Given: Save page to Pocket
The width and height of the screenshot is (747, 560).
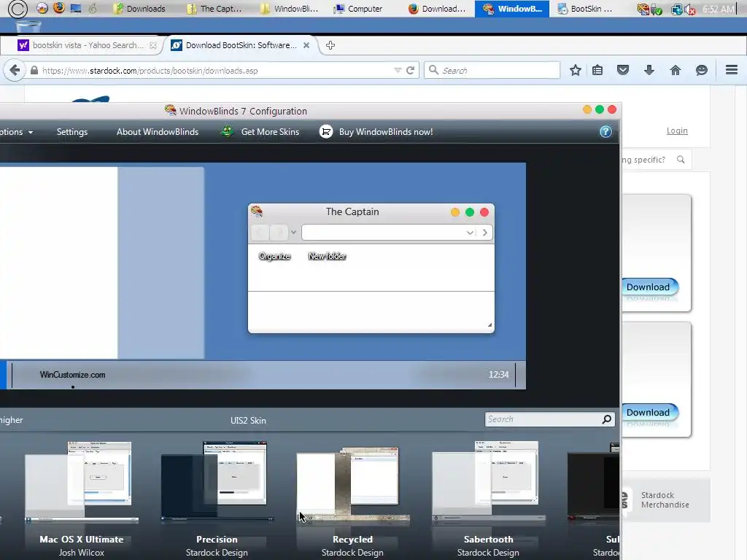Looking at the screenshot, I should click(x=623, y=71).
